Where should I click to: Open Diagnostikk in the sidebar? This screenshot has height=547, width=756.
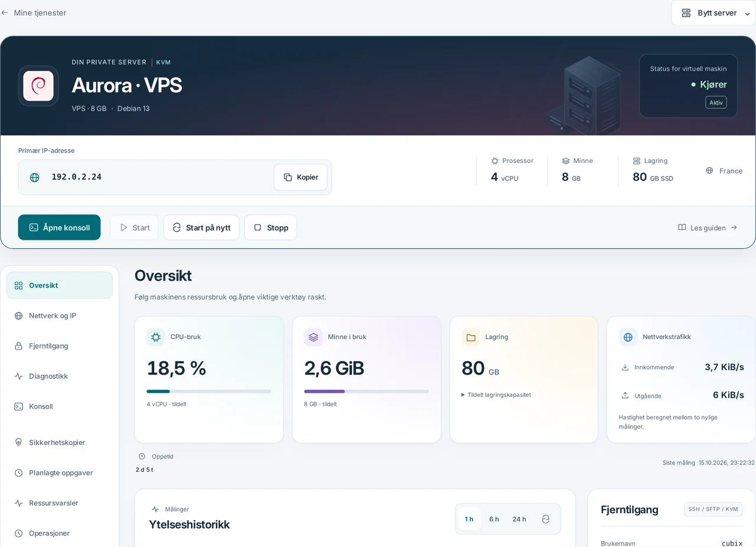(x=60, y=376)
